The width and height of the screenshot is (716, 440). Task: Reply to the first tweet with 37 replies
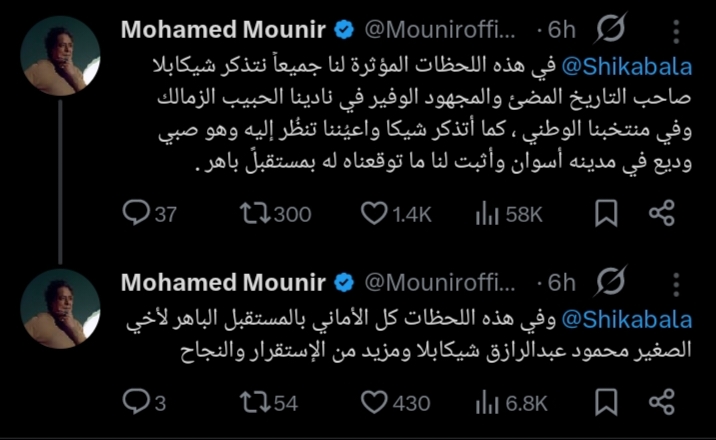pyautogui.click(x=135, y=213)
